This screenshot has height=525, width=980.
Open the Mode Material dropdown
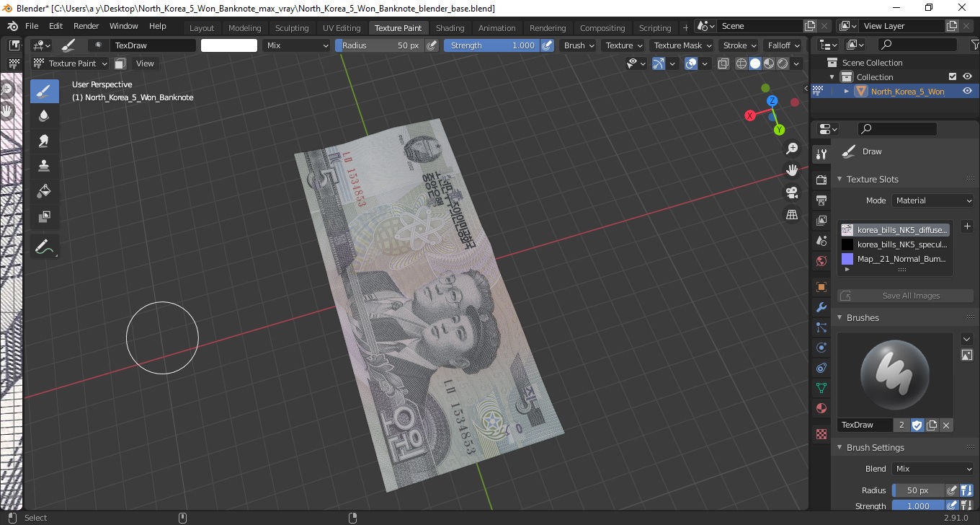932,200
